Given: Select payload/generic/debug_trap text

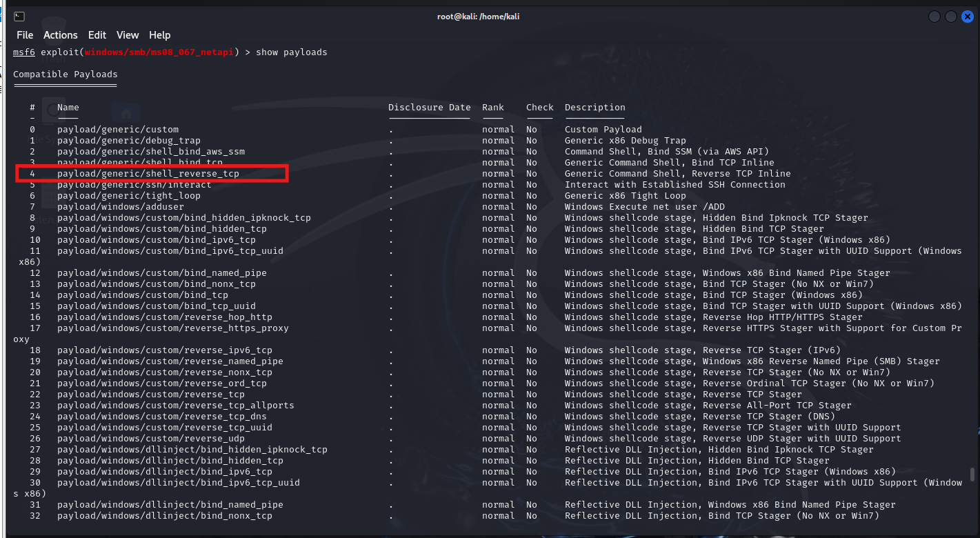Looking at the screenshot, I should click(x=129, y=141).
